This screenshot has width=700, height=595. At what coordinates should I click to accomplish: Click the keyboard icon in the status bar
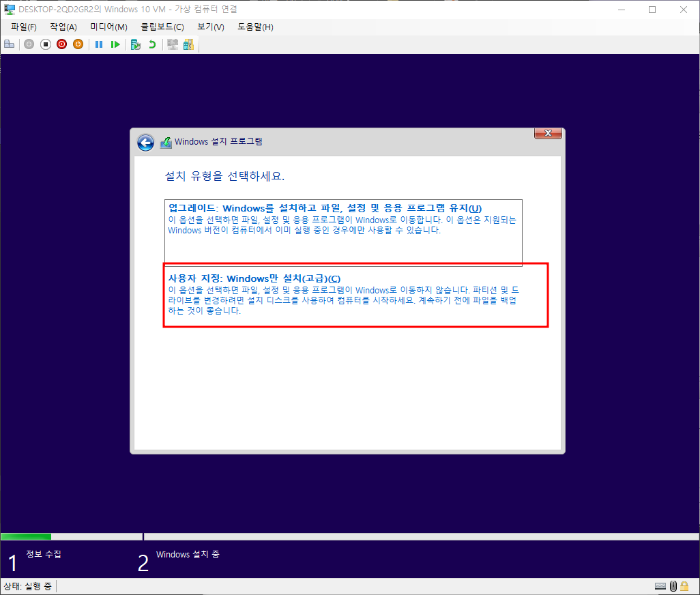(660, 586)
